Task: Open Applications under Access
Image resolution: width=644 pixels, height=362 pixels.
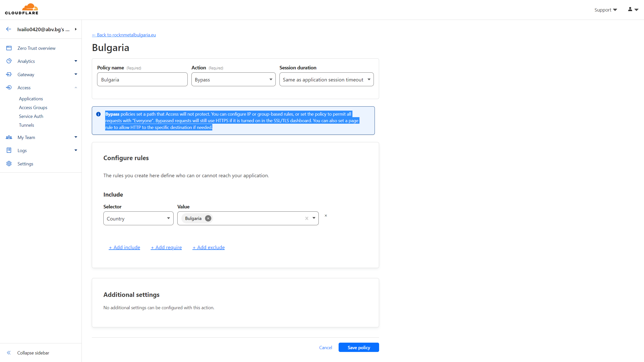Action: [31, 99]
